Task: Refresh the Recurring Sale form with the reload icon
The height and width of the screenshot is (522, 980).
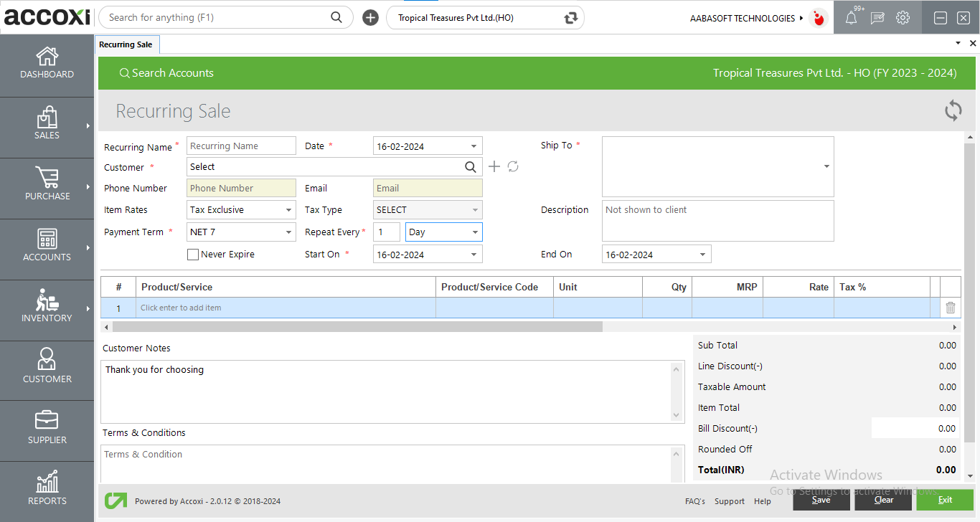Action: pos(953,111)
